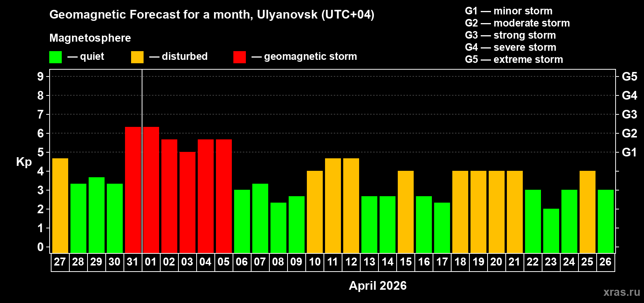Select the date cell 31
This screenshot has width=644, height=303.
pyautogui.click(x=133, y=262)
